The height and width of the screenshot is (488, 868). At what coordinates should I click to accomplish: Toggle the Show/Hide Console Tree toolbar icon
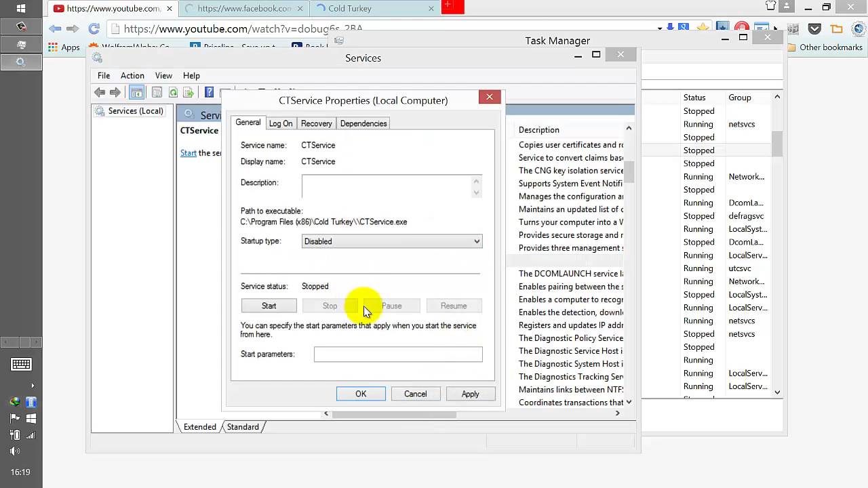tap(136, 93)
